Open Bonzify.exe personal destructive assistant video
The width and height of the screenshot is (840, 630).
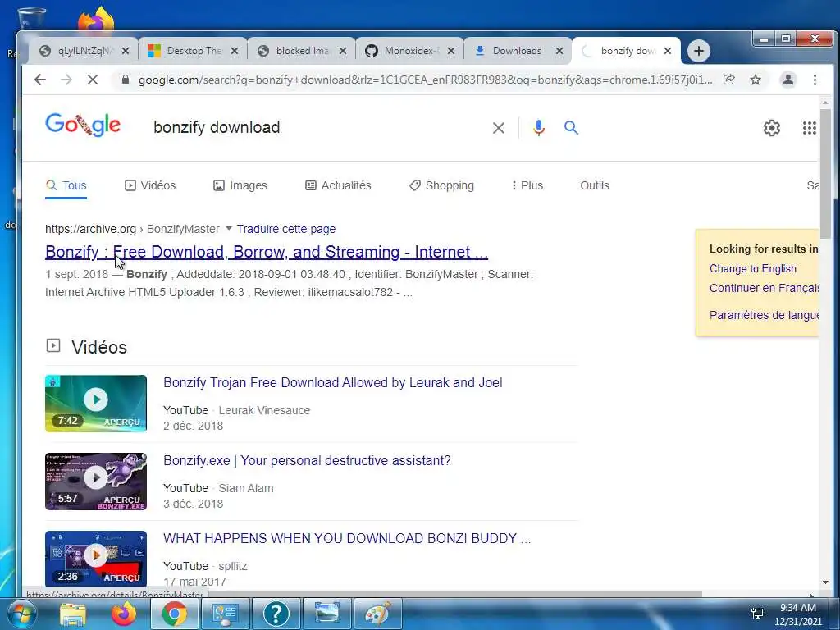pyautogui.click(x=307, y=461)
